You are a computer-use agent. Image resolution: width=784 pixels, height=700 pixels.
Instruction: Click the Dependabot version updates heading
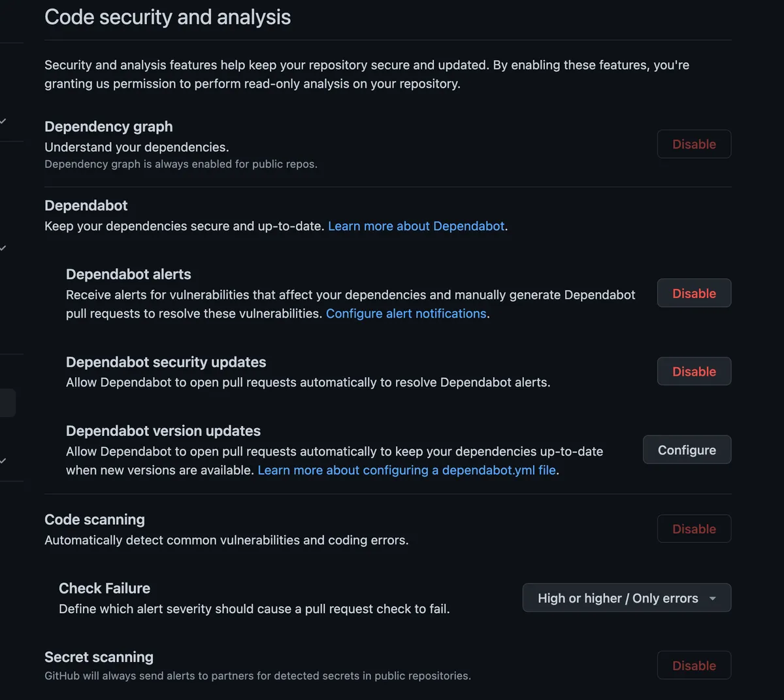[163, 431]
